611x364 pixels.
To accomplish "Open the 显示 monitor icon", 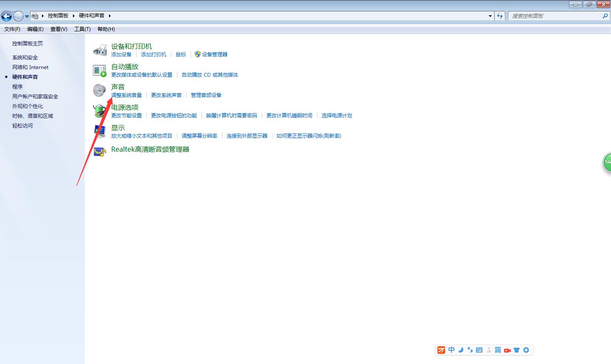I will (x=100, y=131).
